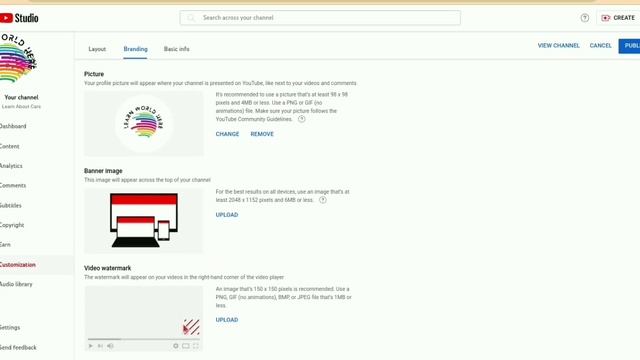This screenshot has height=360, width=640.
Task: Click progress bar in watermark preview player
Action: click(144, 339)
